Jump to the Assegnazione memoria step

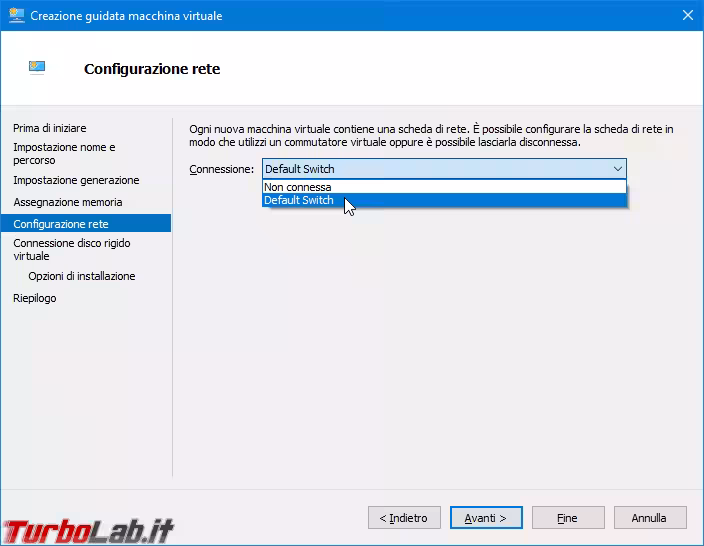[x=68, y=202]
